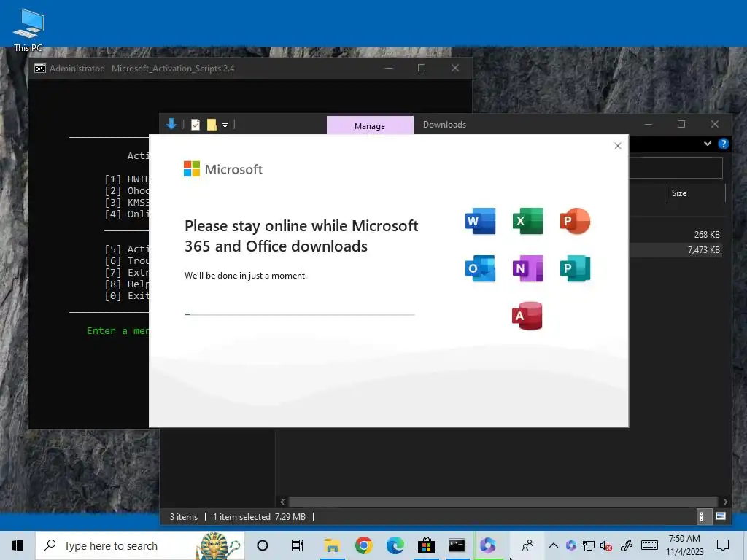Open File Explorer from the taskbar
The height and width of the screenshot is (560, 747).
tap(332, 545)
